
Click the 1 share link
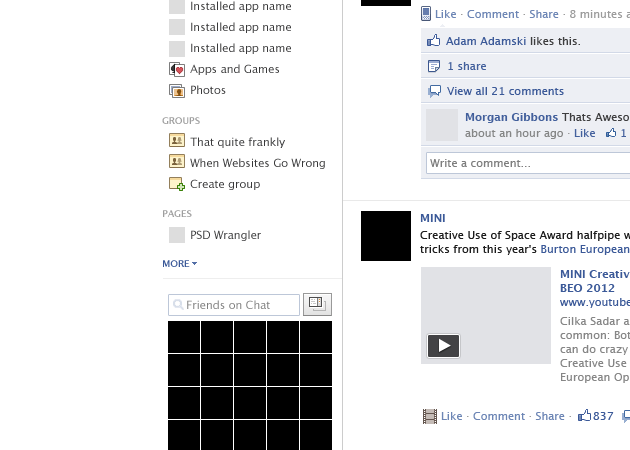466,66
